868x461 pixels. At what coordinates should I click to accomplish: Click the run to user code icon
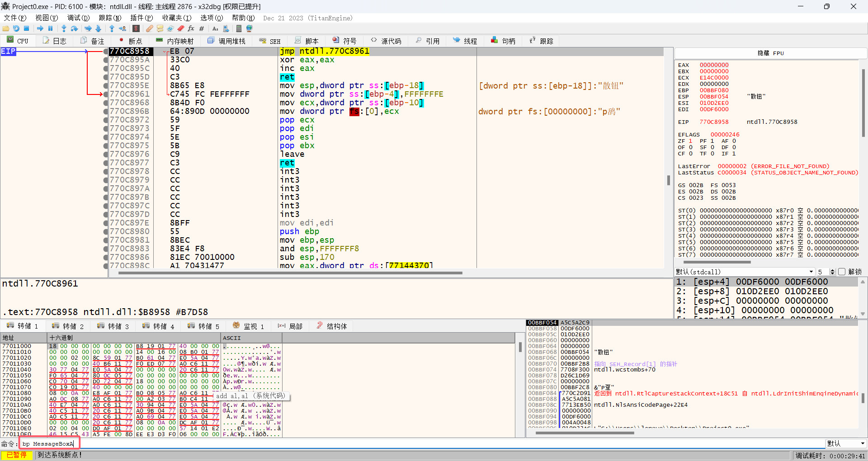[x=123, y=28]
